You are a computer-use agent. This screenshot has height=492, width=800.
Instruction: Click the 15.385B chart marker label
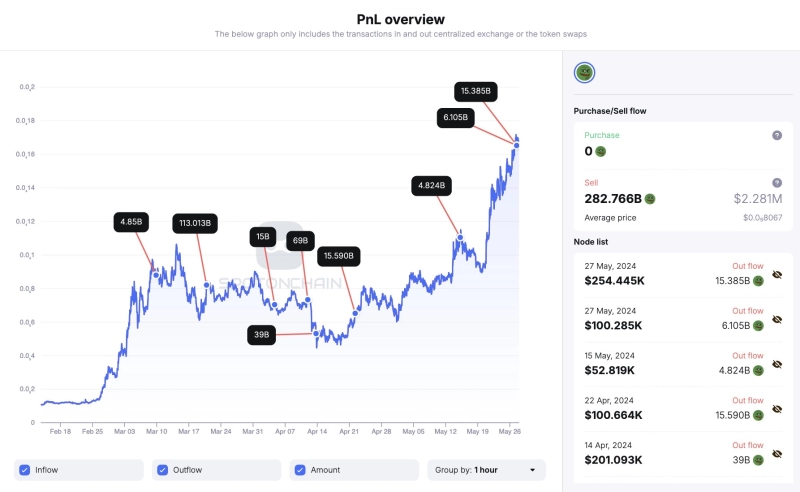[475, 91]
